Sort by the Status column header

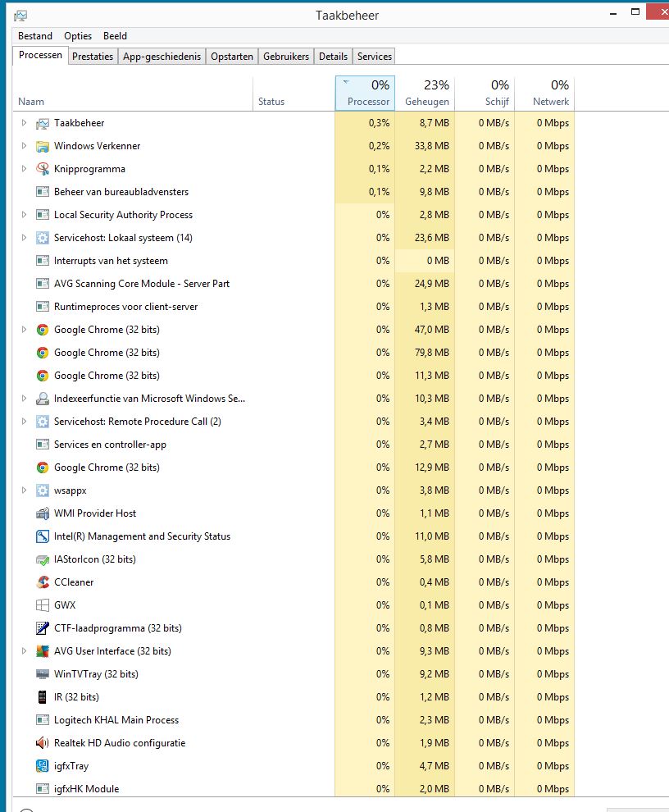coord(294,94)
